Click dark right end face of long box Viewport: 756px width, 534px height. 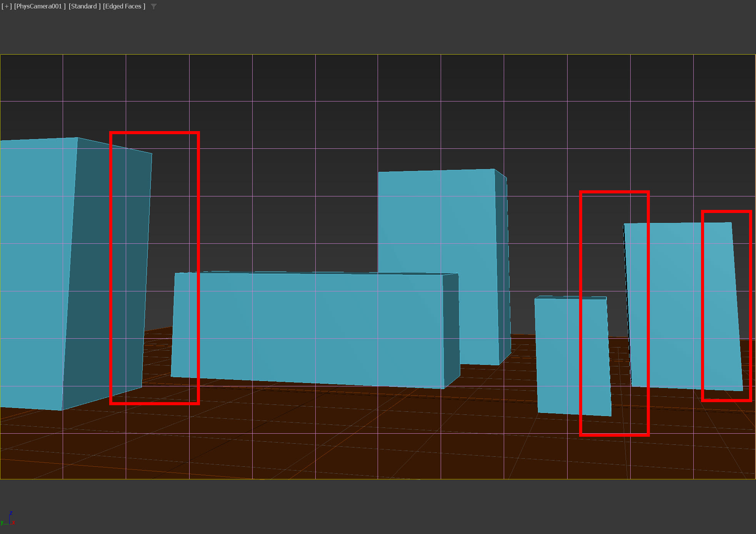click(451, 327)
